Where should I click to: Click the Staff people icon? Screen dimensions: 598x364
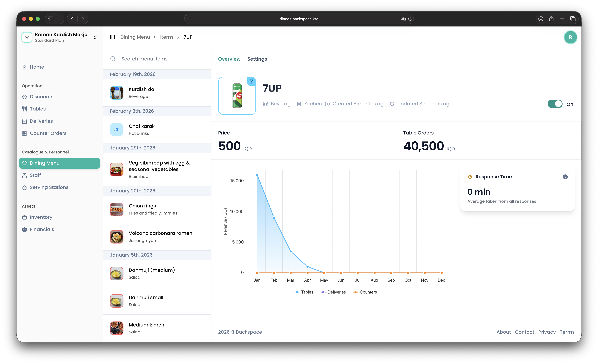25,175
